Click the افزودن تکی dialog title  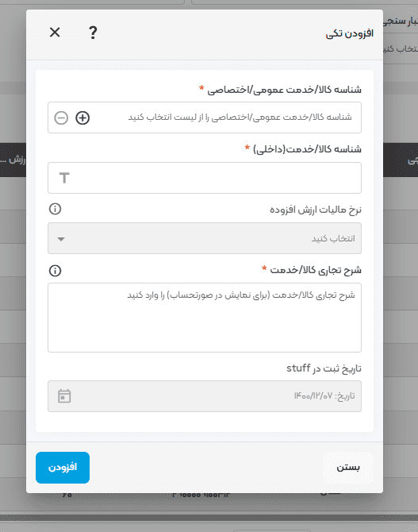[x=350, y=33]
